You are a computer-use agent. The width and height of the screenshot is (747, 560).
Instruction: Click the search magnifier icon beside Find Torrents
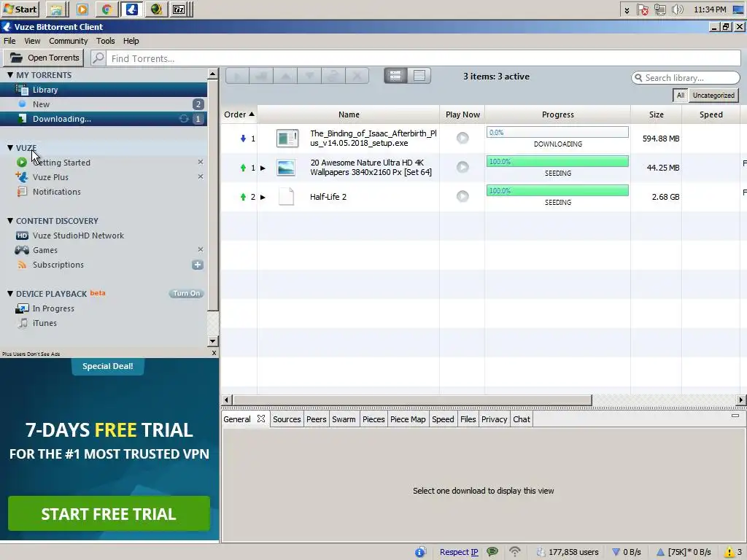[98, 58]
